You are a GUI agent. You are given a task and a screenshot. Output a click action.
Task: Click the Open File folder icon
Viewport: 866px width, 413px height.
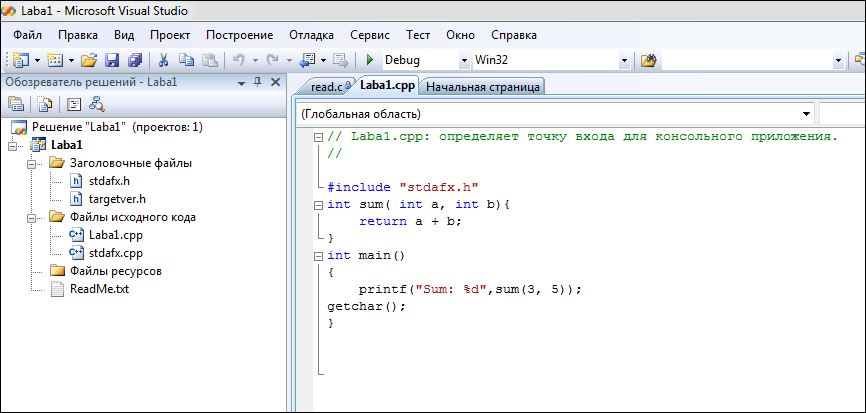point(89,60)
